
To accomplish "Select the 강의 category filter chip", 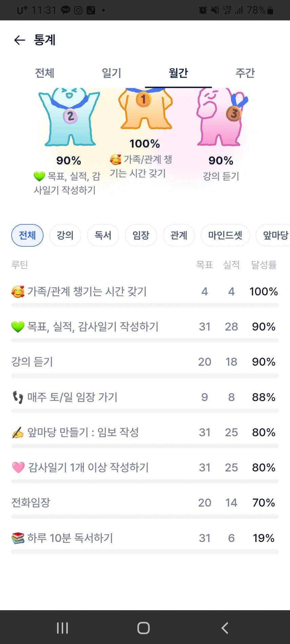I will point(65,235).
